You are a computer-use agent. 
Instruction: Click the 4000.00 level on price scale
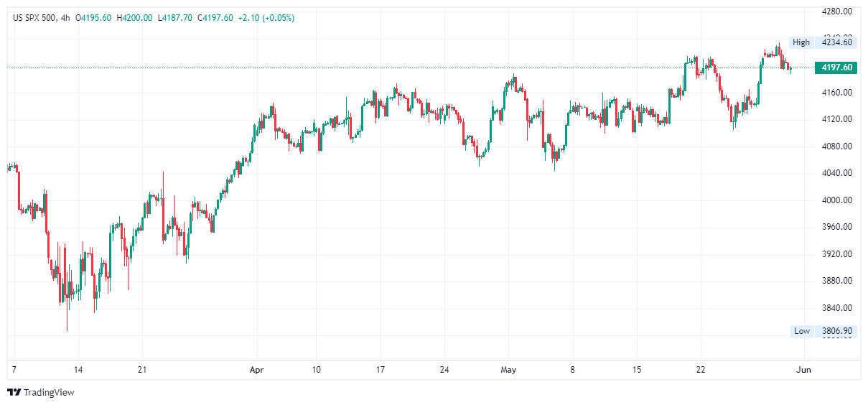point(836,200)
